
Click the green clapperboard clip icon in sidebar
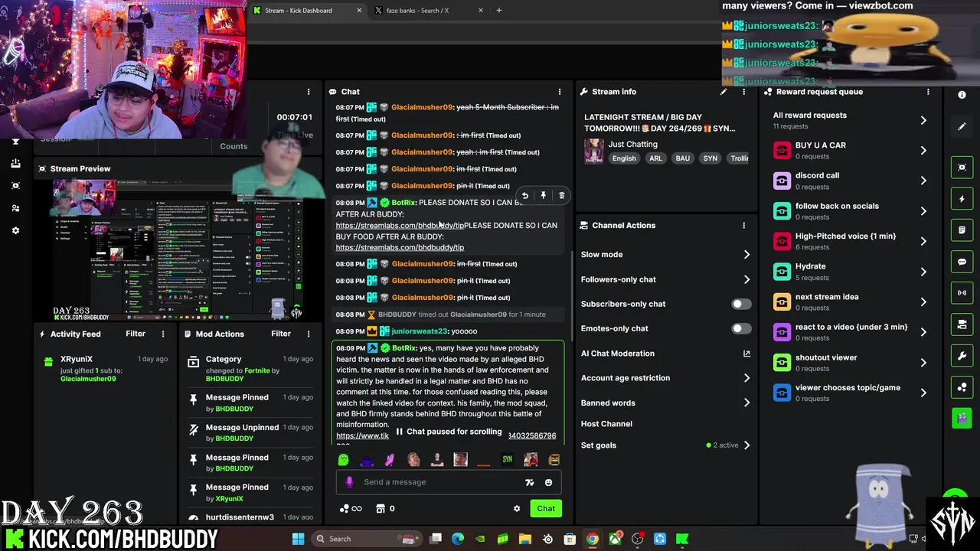coord(962,418)
